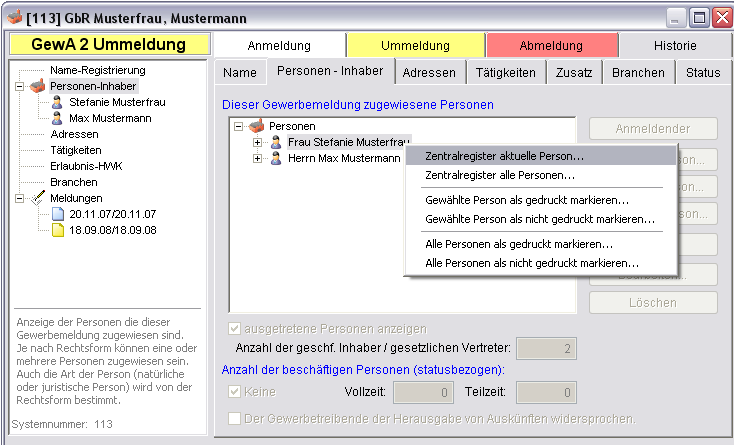The height and width of the screenshot is (445, 734).
Task: Click Max Mustermann person icon in sidebar
Action: click(x=58, y=118)
